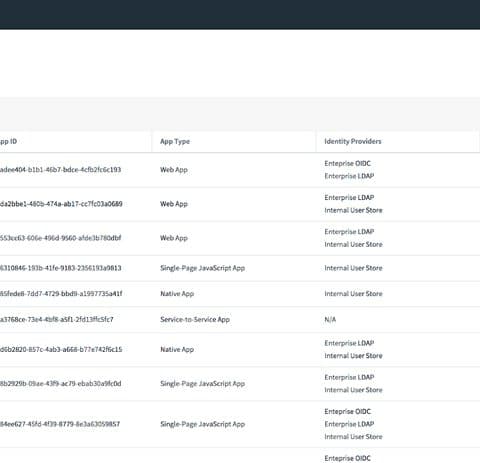Select app ID ending in b77e742f6c15

pos(61,349)
